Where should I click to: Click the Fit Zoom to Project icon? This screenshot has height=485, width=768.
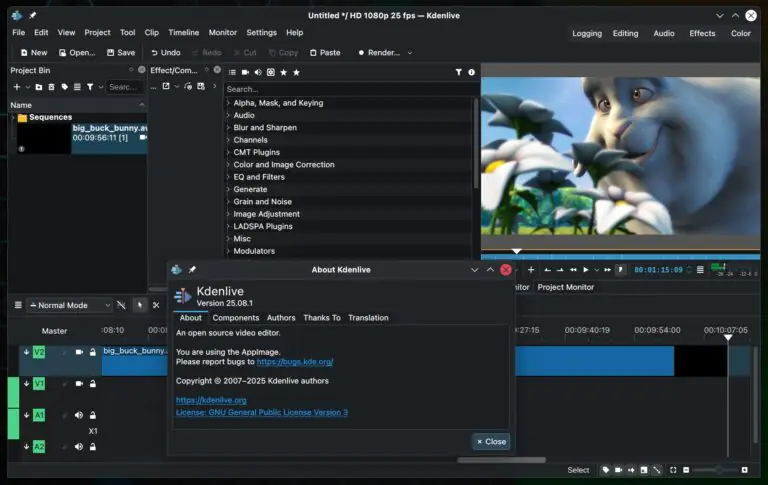point(673,470)
